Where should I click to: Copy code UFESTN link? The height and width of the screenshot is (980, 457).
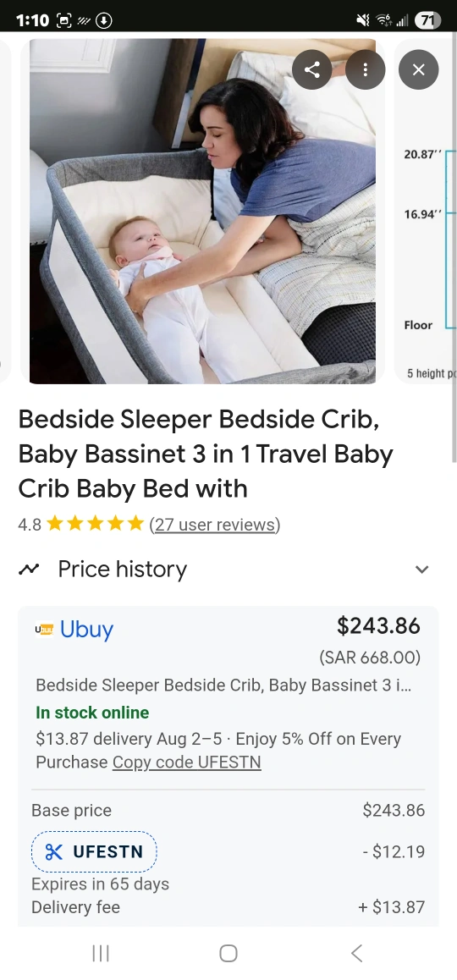click(x=186, y=763)
